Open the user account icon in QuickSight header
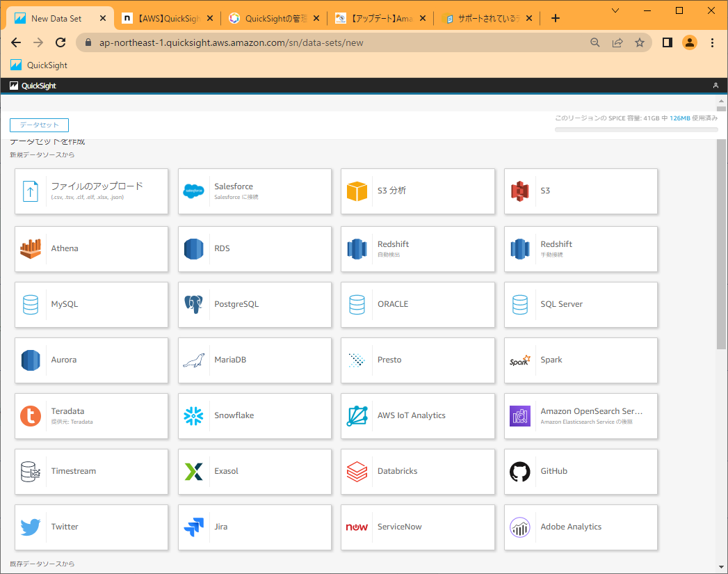 (715, 86)
